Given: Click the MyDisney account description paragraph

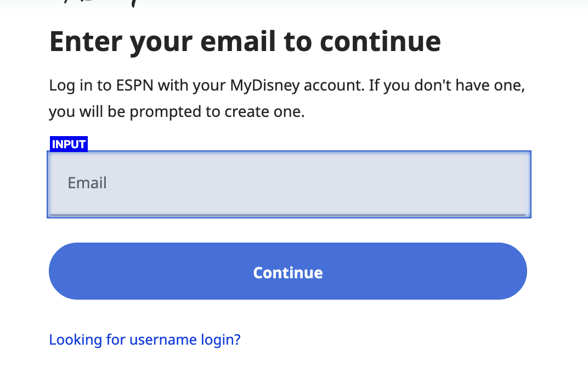Looking at the screenshot, I should [x=286, y=99].
